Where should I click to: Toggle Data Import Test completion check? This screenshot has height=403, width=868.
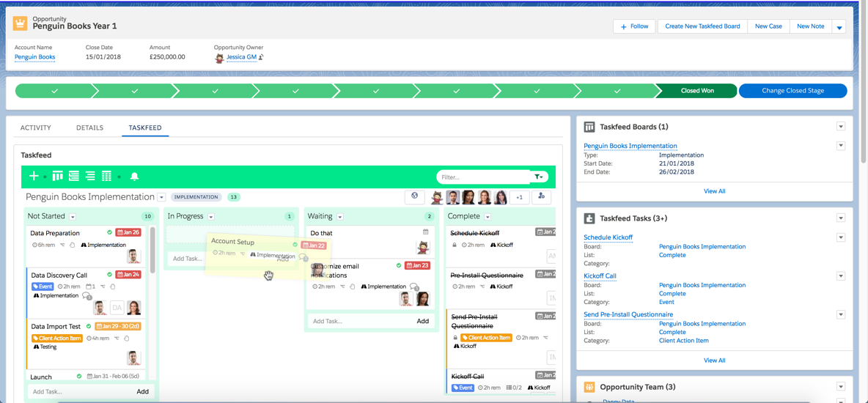point(89,326)
